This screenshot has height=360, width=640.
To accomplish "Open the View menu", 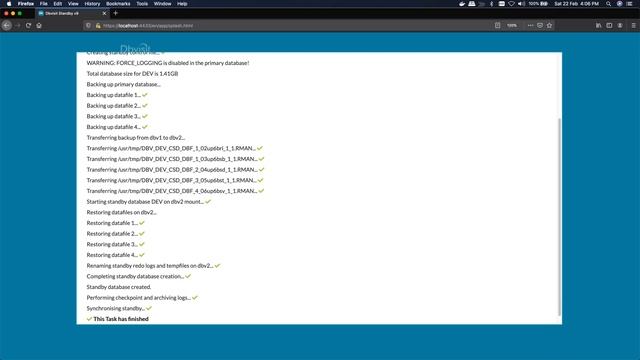I will coord(73,4).
